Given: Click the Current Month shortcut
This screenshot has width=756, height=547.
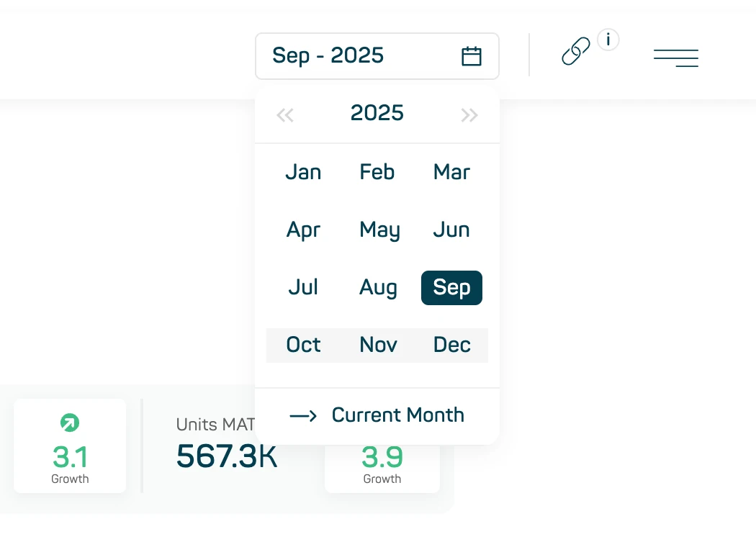Looking at the screenshot, I should point(397,415).
